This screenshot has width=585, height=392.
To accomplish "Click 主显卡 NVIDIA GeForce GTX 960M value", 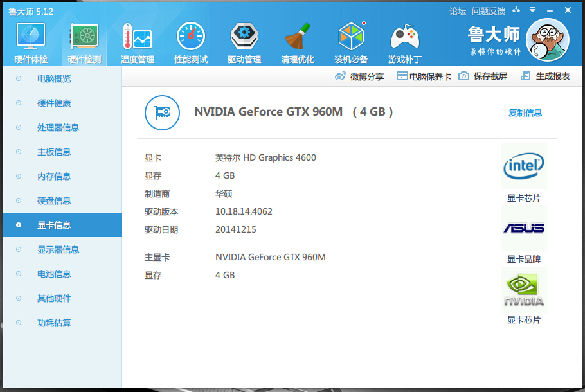I will 271,257.
